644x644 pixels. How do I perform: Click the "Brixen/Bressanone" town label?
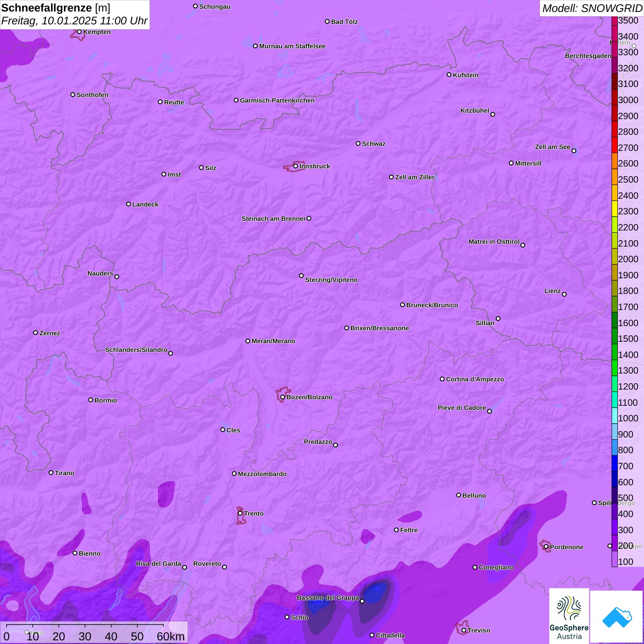379,328
